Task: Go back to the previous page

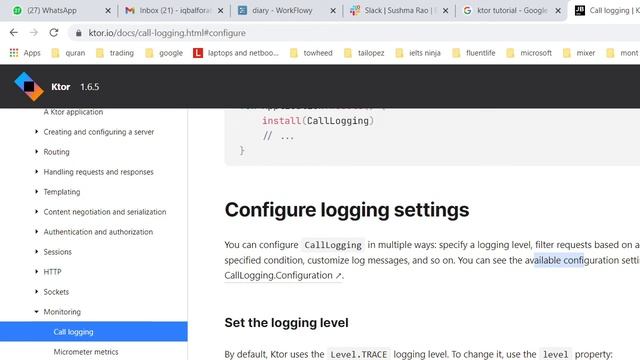Action: pos(14,33)
